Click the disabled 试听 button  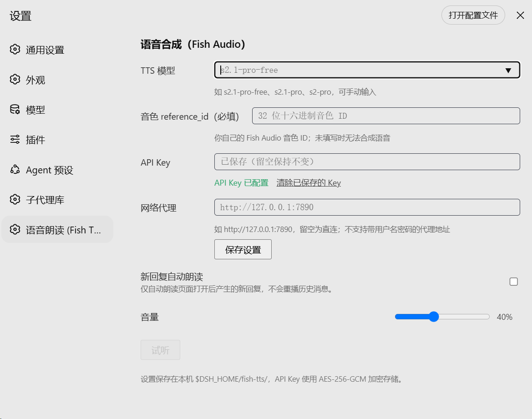coord(161,350)
